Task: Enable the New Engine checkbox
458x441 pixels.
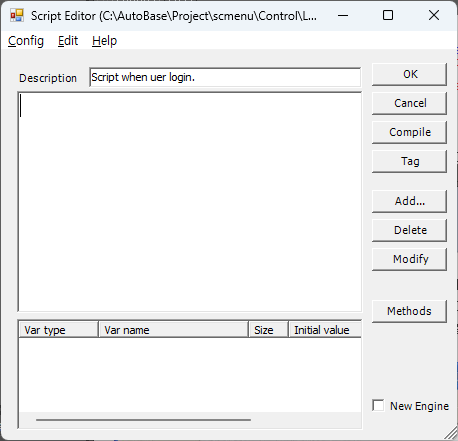Action: pyautogui.click(x=378, y=405)
